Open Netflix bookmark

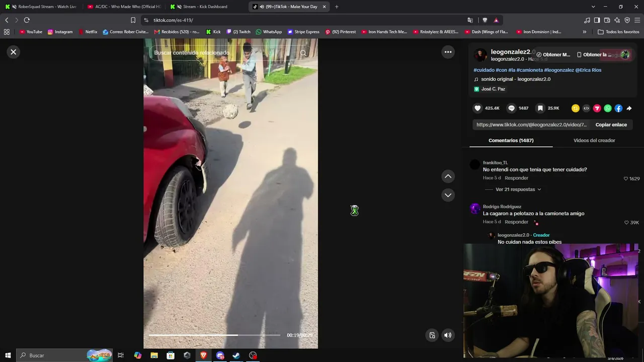click(x=88, y=32)
